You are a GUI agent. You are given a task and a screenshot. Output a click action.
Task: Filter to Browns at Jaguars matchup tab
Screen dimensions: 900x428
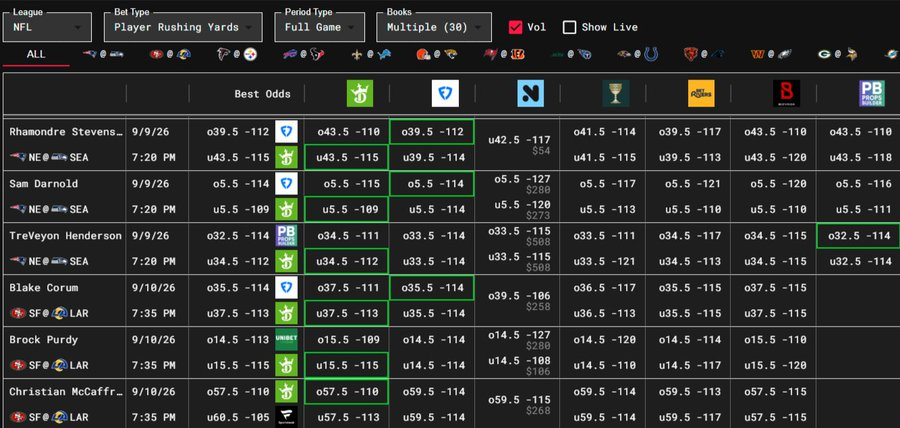click(x=437, y=55)
